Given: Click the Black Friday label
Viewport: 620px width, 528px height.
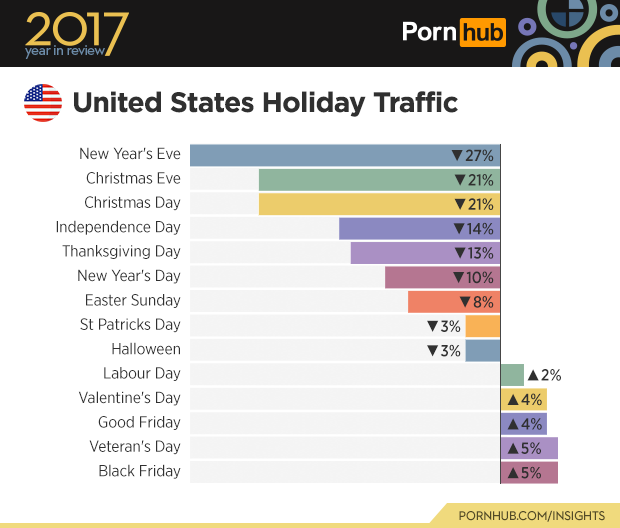Looking at the screenshot, I should tap(139, 471).
